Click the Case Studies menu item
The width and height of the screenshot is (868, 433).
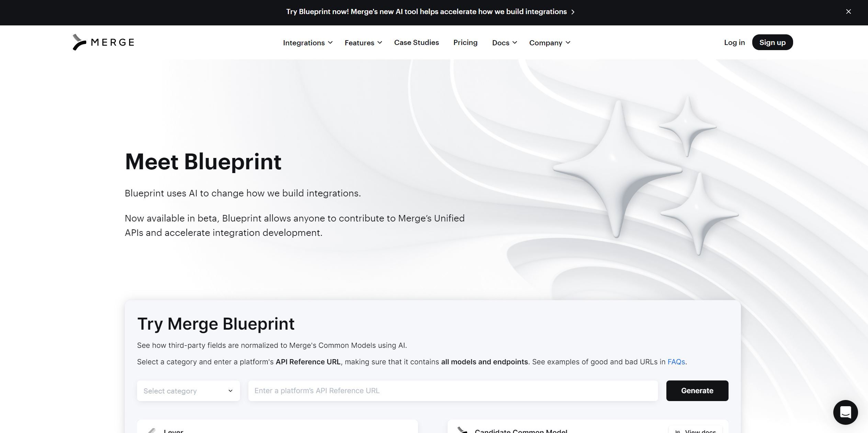coord(416,42)
